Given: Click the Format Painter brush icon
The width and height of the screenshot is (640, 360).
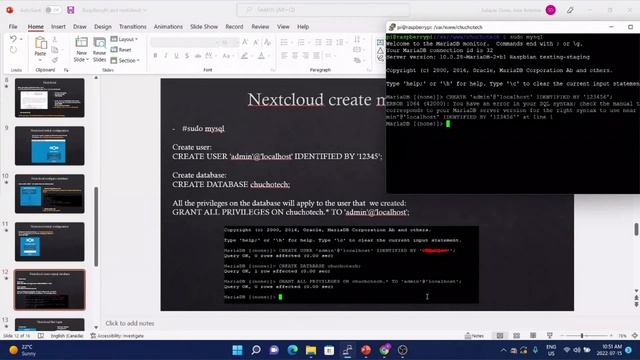Looking at the screenshot, I should coord(55,60).
